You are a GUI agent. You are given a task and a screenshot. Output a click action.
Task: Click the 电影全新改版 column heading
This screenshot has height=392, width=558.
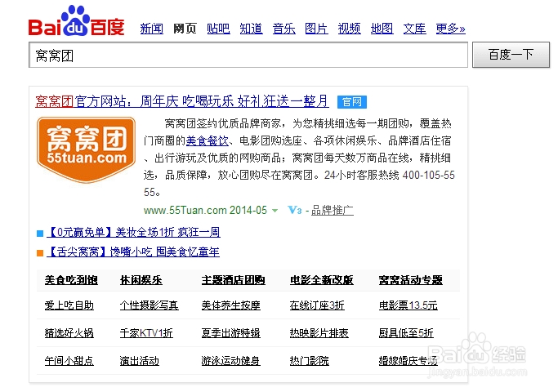[x=321, y=280]
